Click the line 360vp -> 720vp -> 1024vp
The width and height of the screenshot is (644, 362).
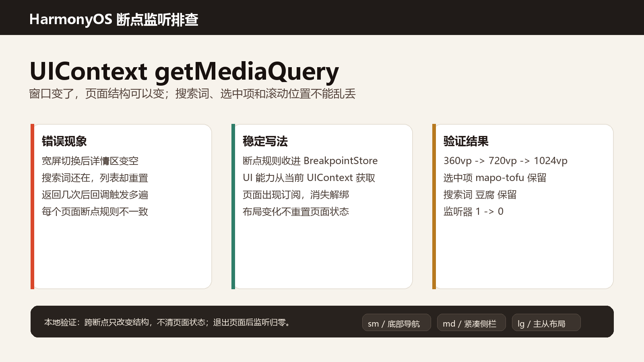[506, 161]
